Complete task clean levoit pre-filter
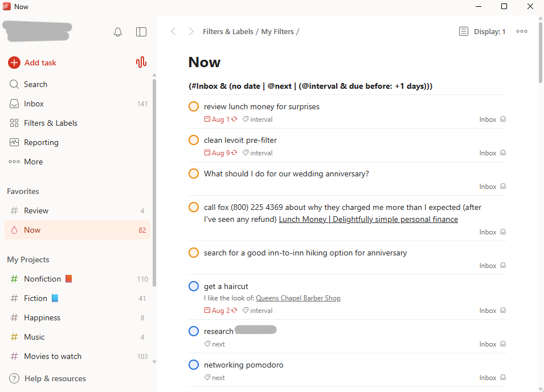The width and height of the screenshot is (544, 392). tap(194, 140)
